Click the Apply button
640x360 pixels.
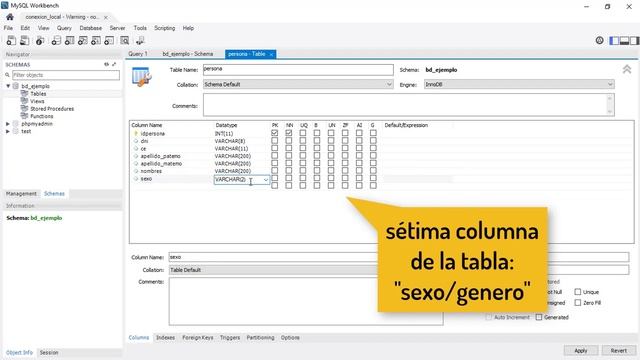pos(581,350)
